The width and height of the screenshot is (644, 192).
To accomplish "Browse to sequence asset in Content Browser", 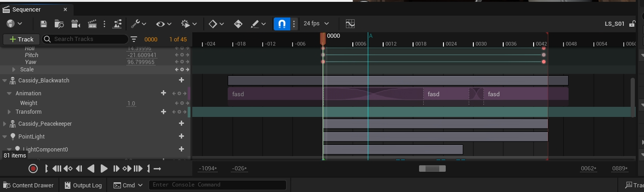I will point(59,23).
